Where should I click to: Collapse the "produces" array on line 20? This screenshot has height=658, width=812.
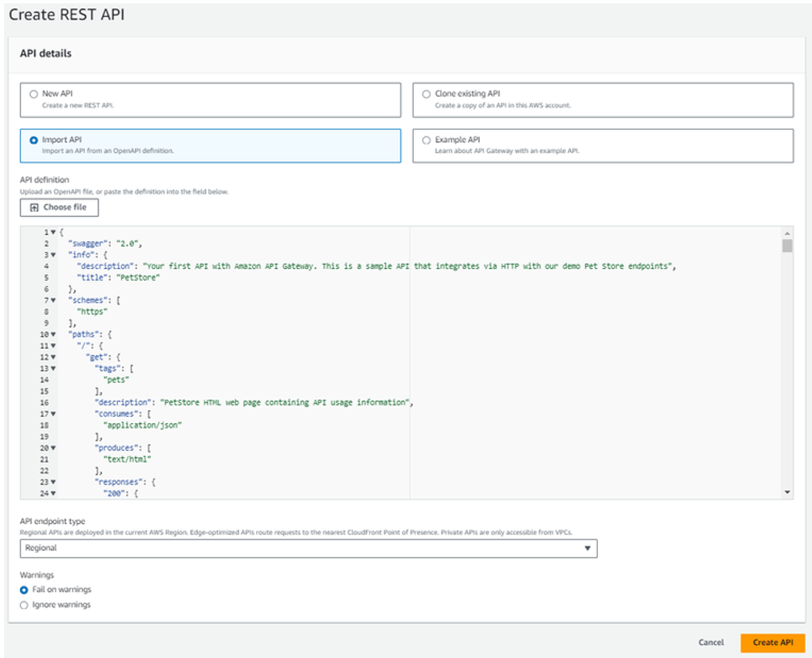pos(53,448)
